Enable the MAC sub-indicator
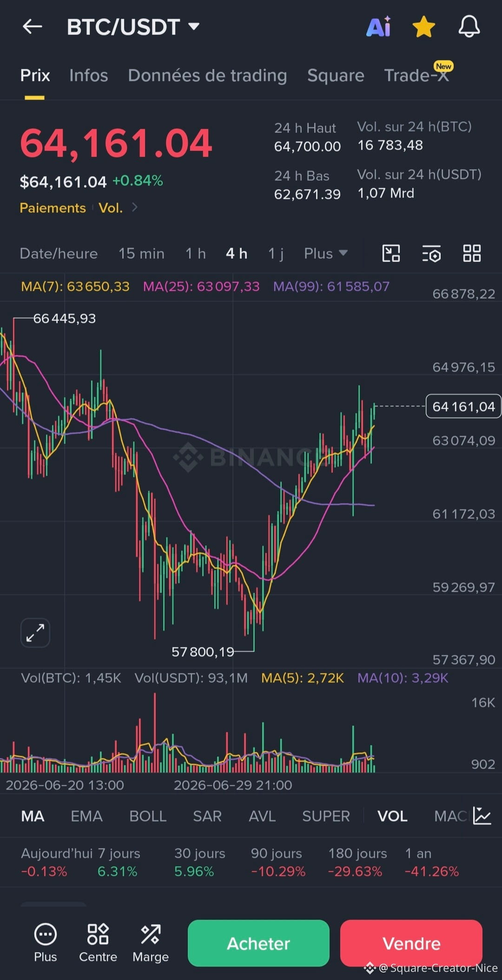 pos(450,816)
